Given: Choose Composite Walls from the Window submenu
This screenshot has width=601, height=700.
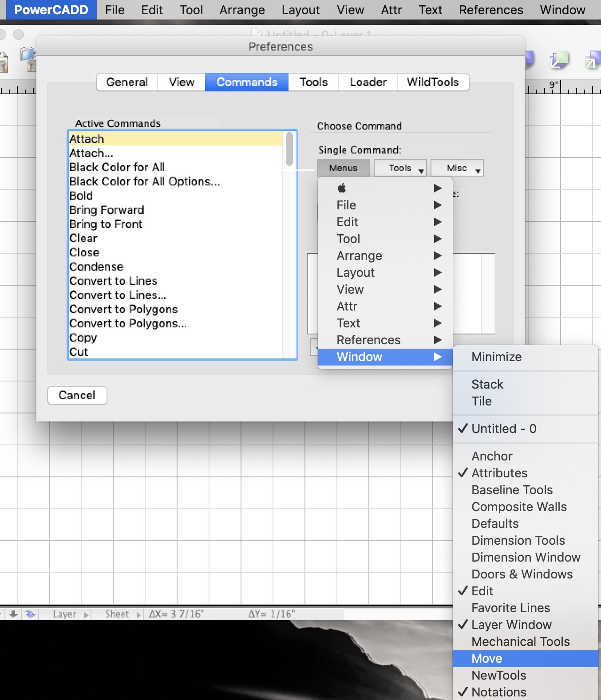Looking at the screenshot, I should click(526, 507).
